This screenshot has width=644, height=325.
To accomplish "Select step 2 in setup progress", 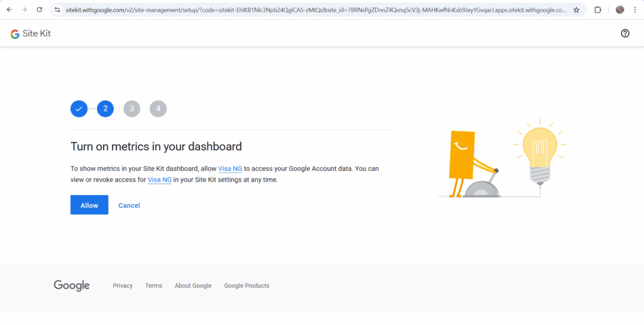I will [105, 109].
